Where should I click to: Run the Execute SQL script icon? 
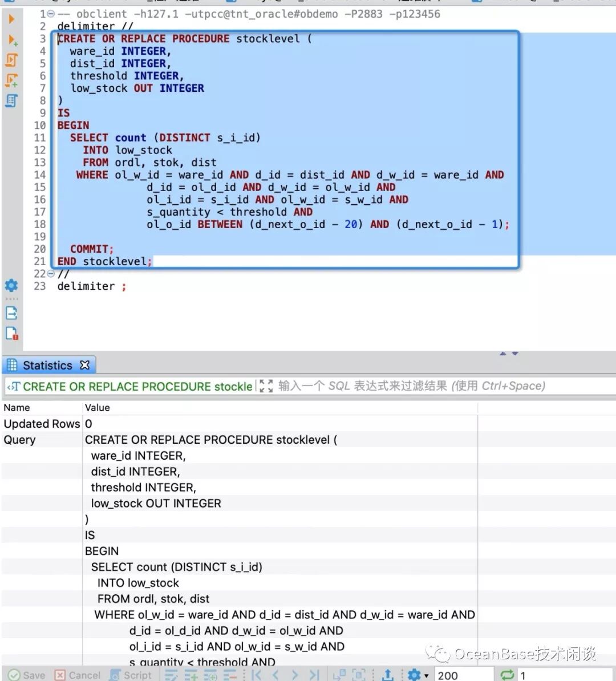[12, 60]
